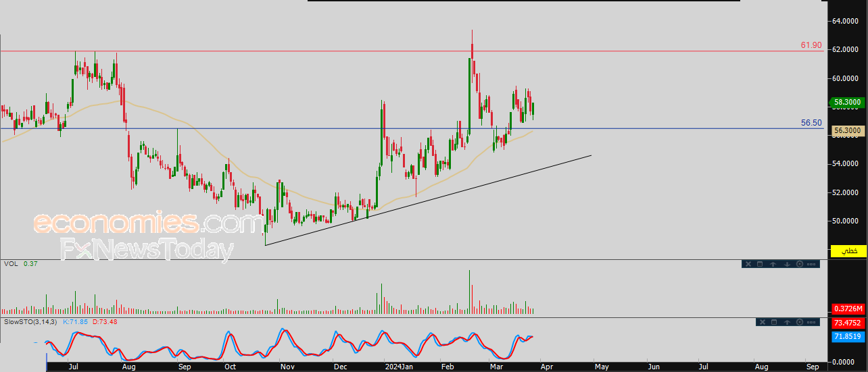Click the Aug label left of Sep on time axis

pos(130,367)
